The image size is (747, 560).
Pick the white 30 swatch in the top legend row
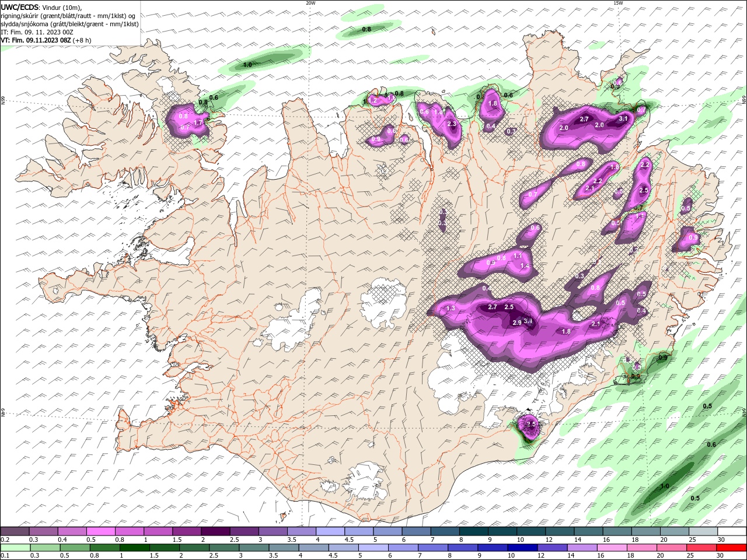(732, 531)
